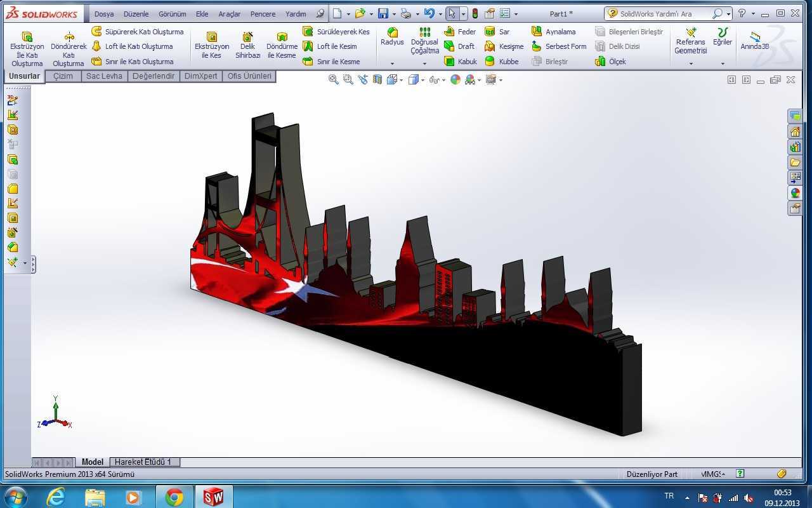Open the Eğriler curves tool
The width and height of the screenshot is (812, 508).
click(x=723, y=37)
